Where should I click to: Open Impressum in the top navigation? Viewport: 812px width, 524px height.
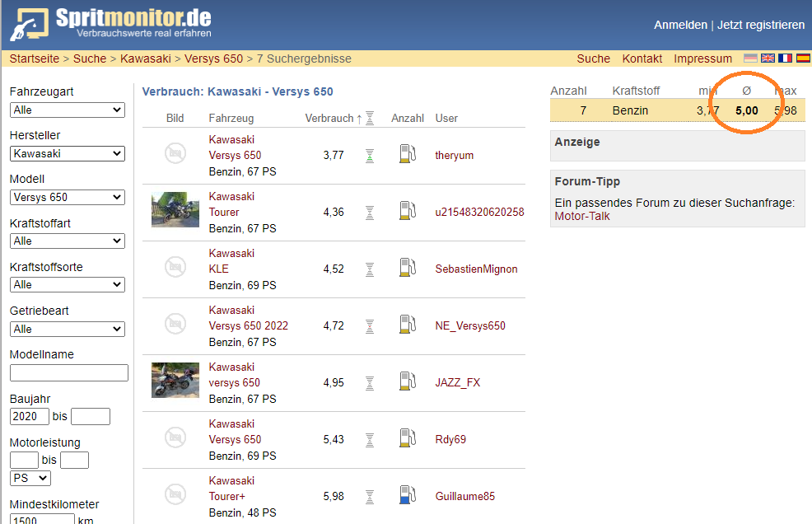click(702, 58)
